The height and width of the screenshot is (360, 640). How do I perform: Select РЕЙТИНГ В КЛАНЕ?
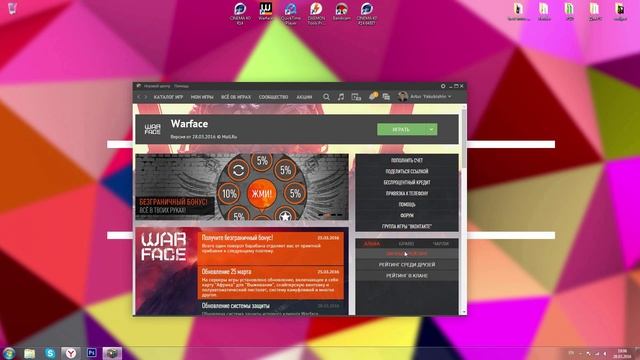407,276
